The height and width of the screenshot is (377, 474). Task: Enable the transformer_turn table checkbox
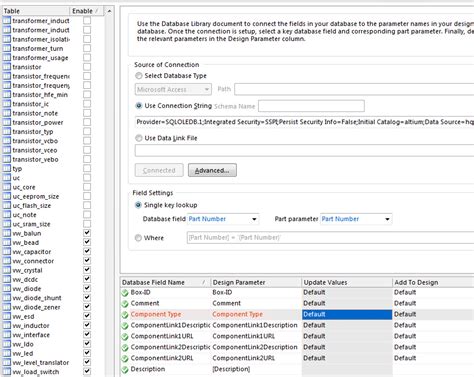click(x=87, y=48)
